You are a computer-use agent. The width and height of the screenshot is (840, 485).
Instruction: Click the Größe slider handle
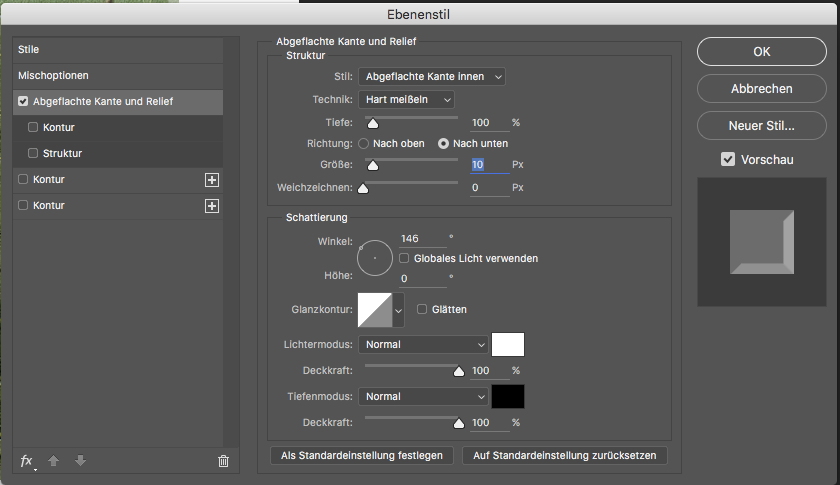coord(373,166)
